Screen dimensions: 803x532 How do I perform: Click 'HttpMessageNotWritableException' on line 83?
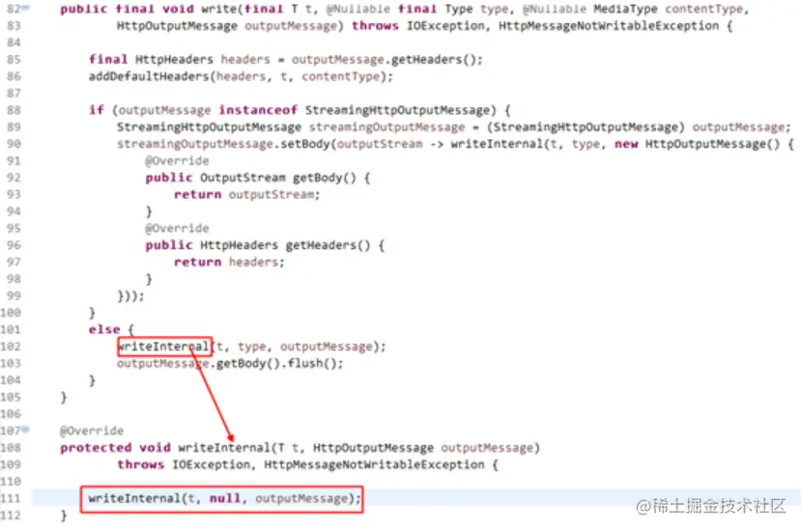pos(609,25)
